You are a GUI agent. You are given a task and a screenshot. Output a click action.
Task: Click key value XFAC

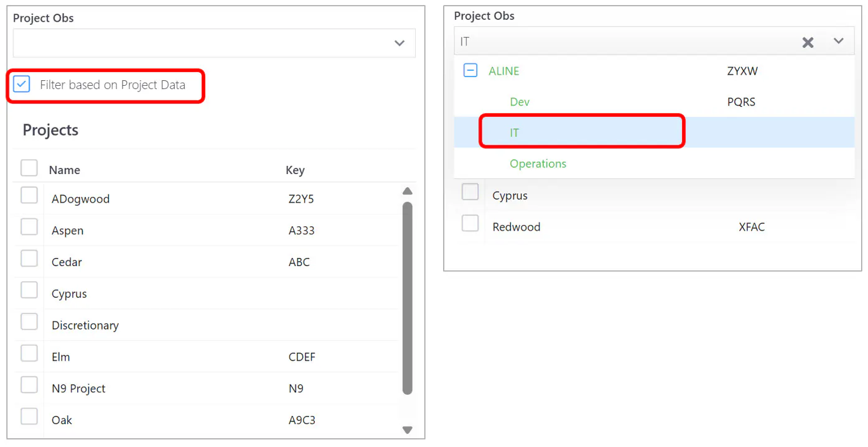tap(752, 227)
